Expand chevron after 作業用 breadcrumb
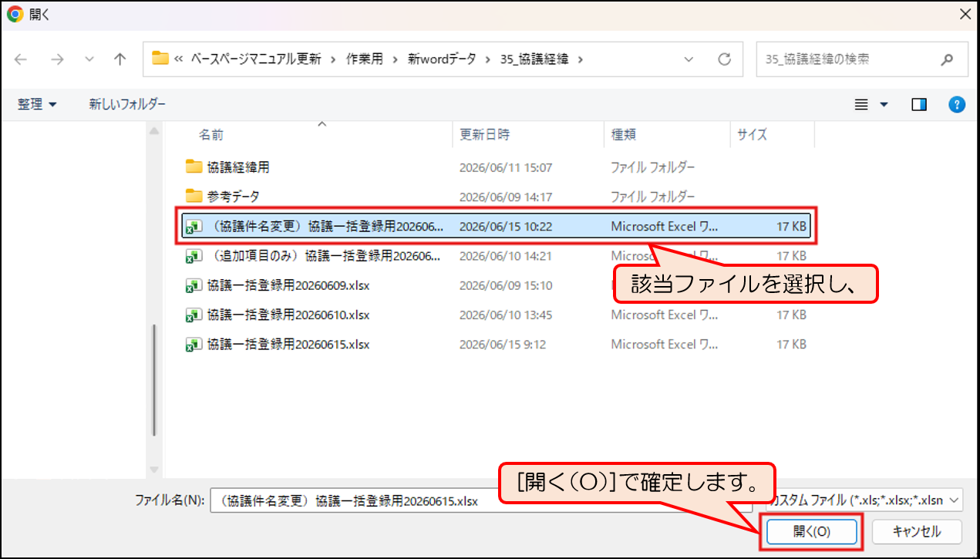Screen dimensions: 980x559 coord(396,59)
